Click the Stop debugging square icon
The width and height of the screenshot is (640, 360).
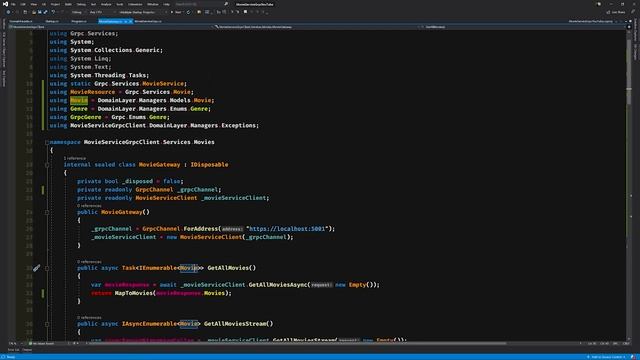point(245,12)
